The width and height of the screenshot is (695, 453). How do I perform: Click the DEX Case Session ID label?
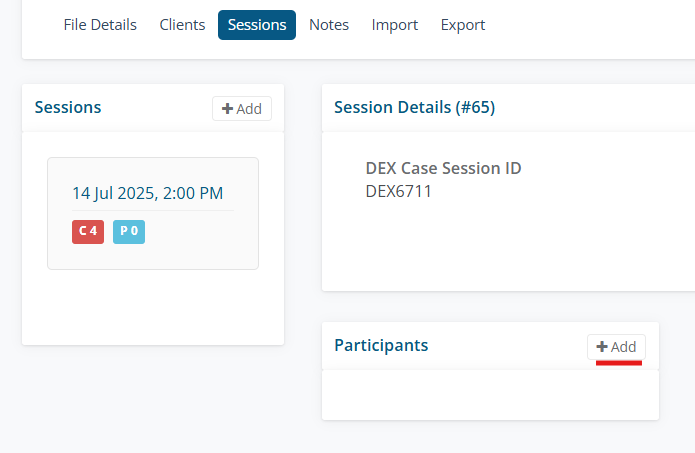point(443,168)
